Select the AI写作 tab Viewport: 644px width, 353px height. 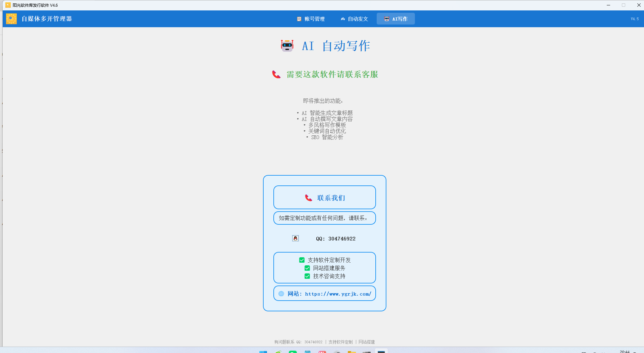click(x=396, y=19)
